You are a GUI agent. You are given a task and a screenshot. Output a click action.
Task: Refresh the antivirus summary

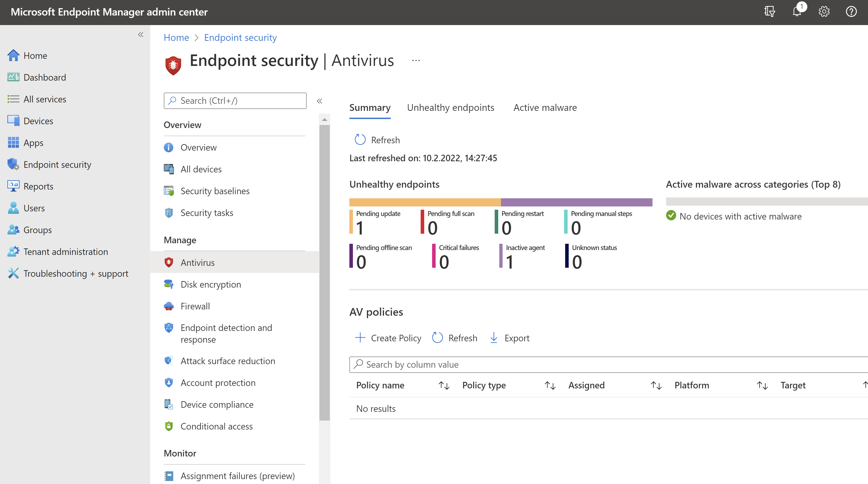tap(377, 140)
